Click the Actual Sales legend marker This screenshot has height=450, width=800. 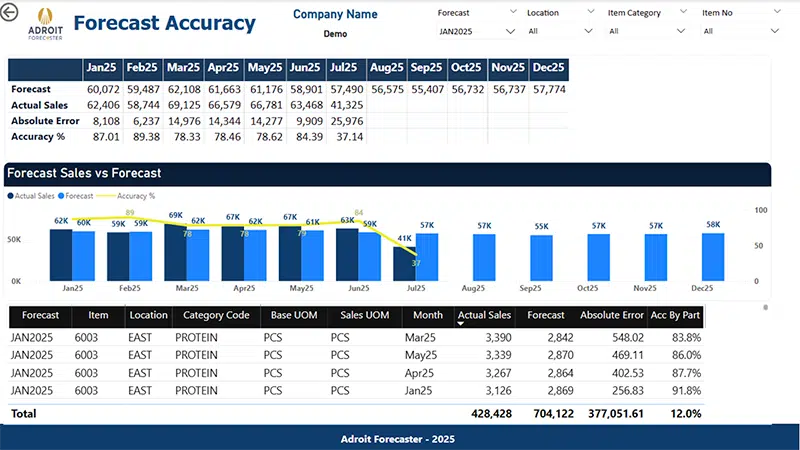pyautogui.click(x=10, y=196)
